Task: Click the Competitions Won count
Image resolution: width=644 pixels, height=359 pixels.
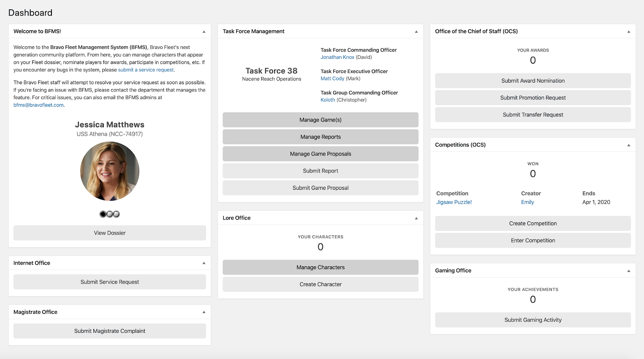Action: tap(533, 174)
